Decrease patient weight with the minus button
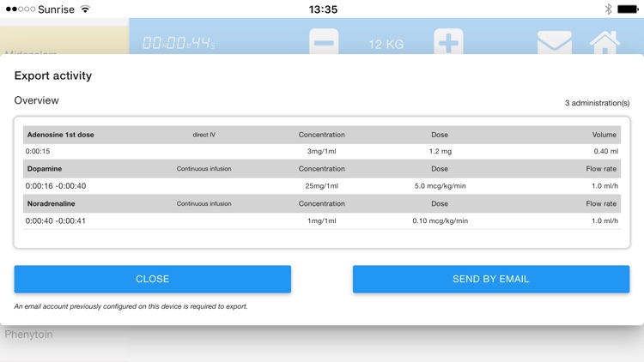This screenshot has width=644, height=362. pos(324,41)
